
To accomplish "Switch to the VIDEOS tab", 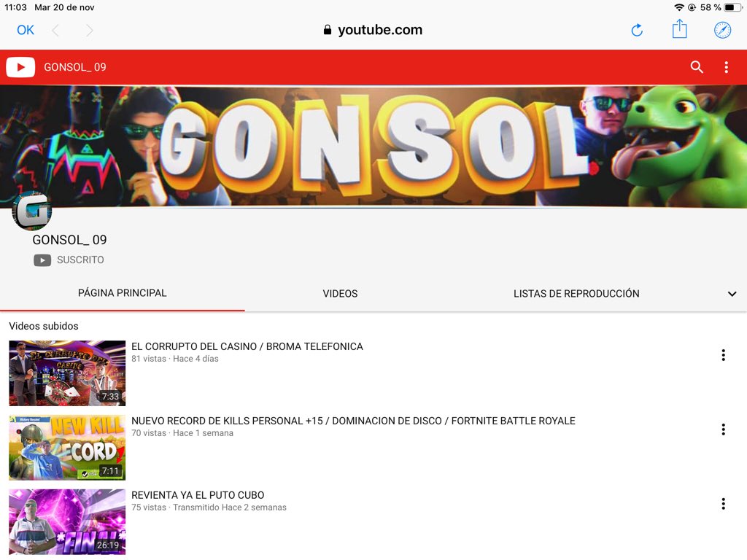I will pos(340,294).
